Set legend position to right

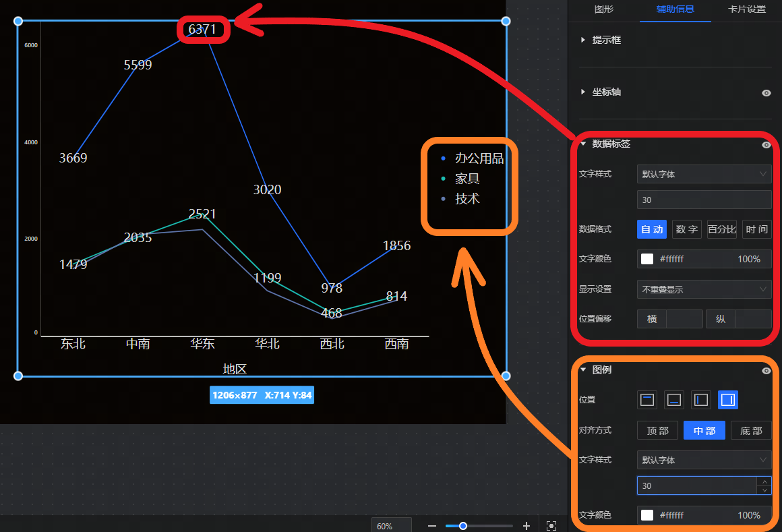(727, 400)
